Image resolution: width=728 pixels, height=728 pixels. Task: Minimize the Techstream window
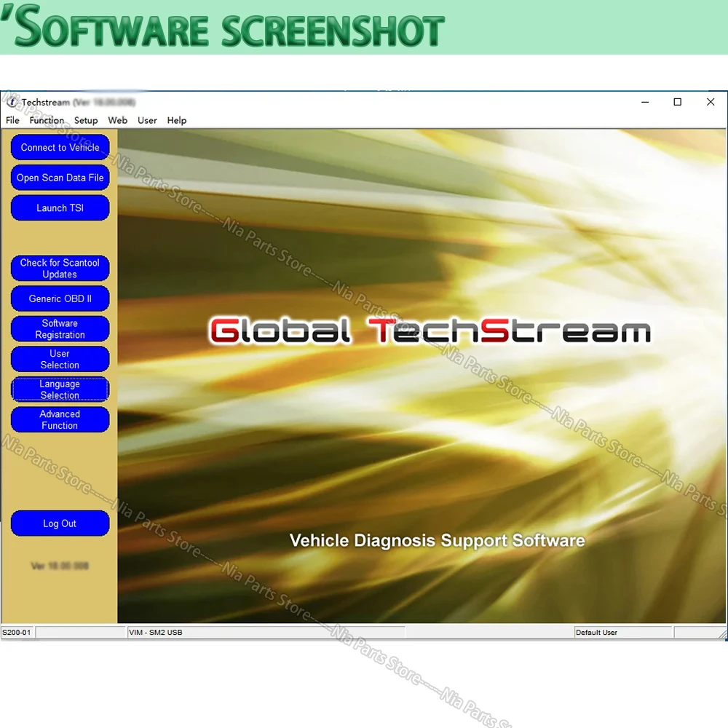(x=645, y=102)
